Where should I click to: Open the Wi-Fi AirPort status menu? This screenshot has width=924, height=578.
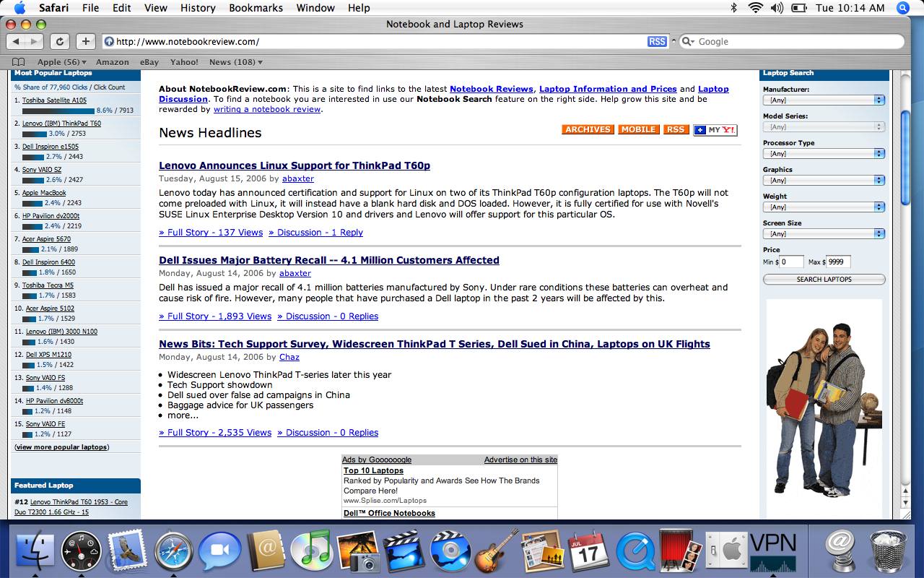click(x=755, y=8)
